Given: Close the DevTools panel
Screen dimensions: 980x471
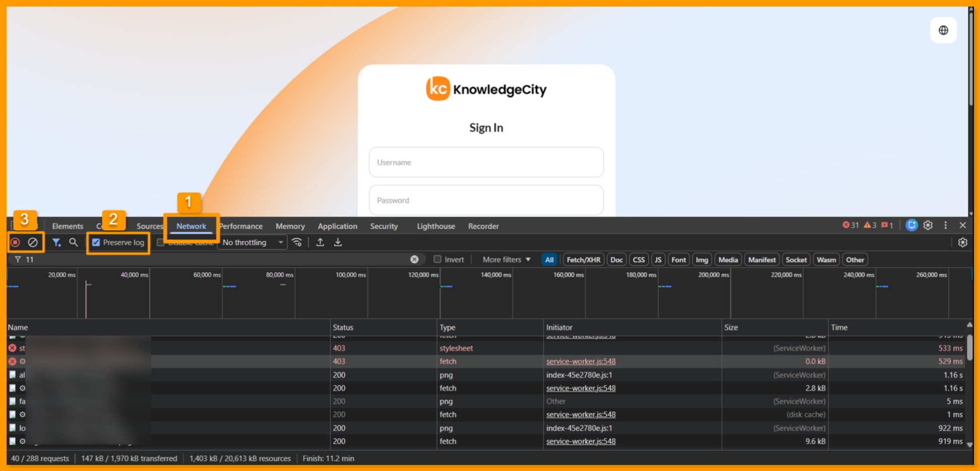Looking at the screenshot, I should point(963,225).
